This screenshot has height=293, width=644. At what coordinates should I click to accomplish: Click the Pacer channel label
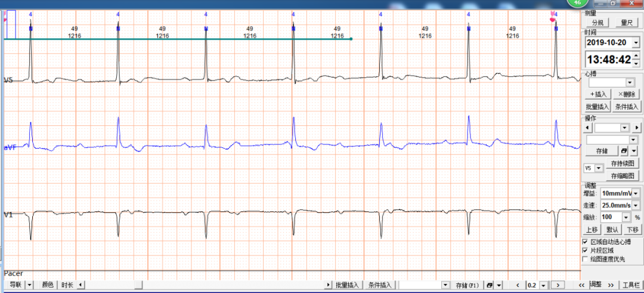point(14,273)
